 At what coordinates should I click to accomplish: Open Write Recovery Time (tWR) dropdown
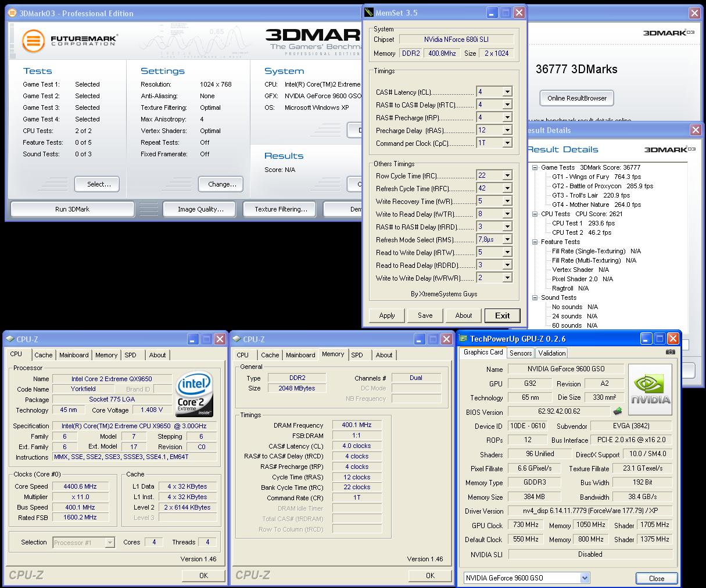[x=507, y=201]
